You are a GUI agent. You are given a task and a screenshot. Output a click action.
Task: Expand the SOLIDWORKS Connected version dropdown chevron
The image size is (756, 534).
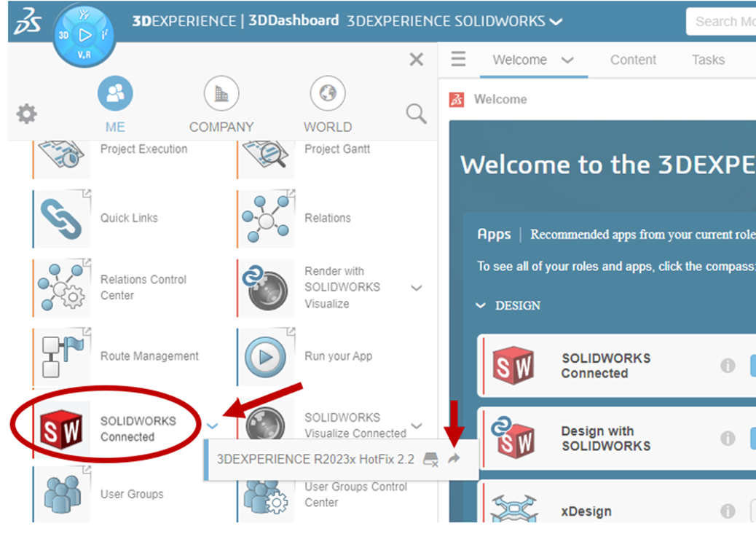pyautogui.click(x=213, y=426)
